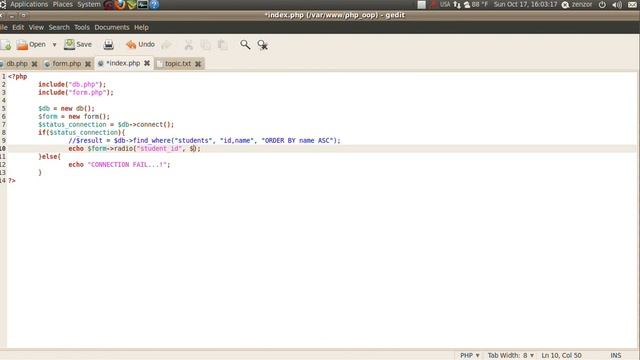The width and height of the screenshot is (640, 360).
Task: Open the network connection indicator
Action: (x=457, y=4)
